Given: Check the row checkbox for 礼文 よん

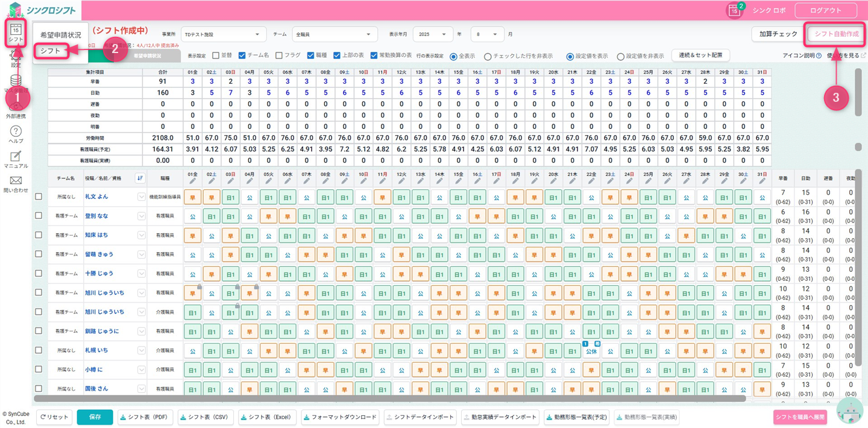Looking at the screenshot, I should pyautogui.click(x=39, y=197).
